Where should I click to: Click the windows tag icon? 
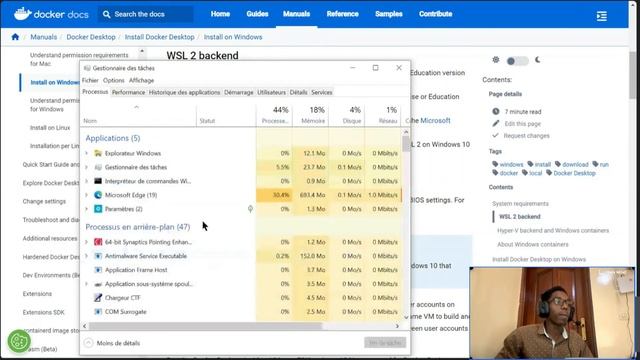(495, 164)
